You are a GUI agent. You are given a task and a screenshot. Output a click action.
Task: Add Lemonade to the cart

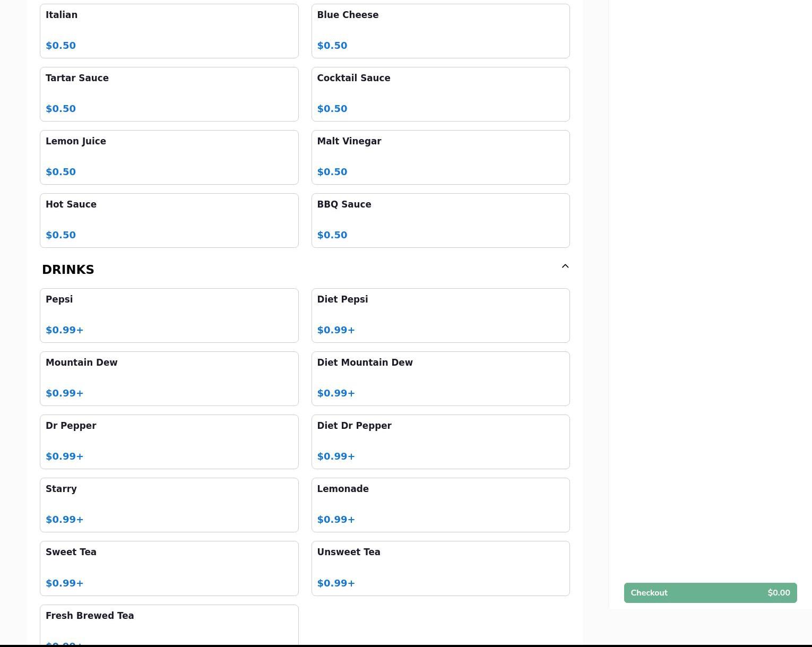point(440,505)
